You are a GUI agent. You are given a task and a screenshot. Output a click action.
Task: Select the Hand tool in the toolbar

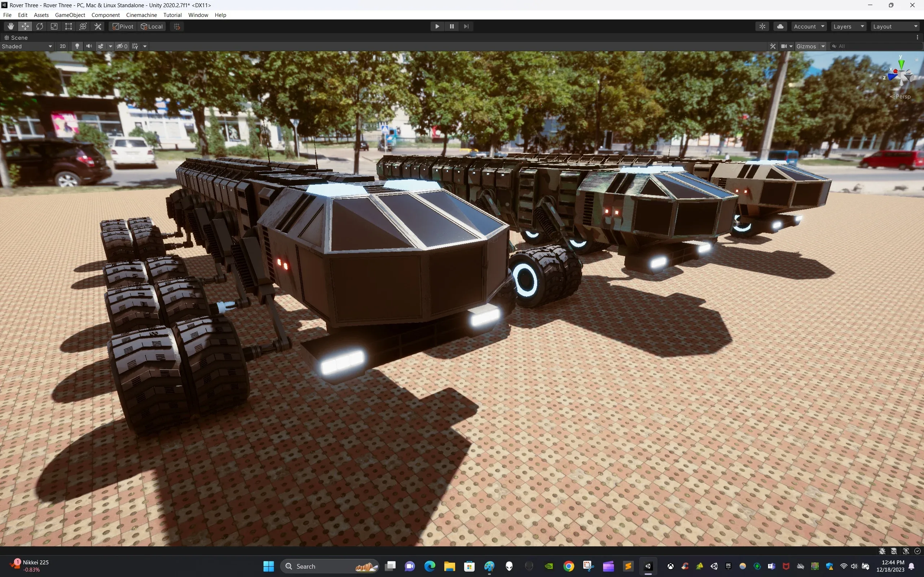pos(10,26)
